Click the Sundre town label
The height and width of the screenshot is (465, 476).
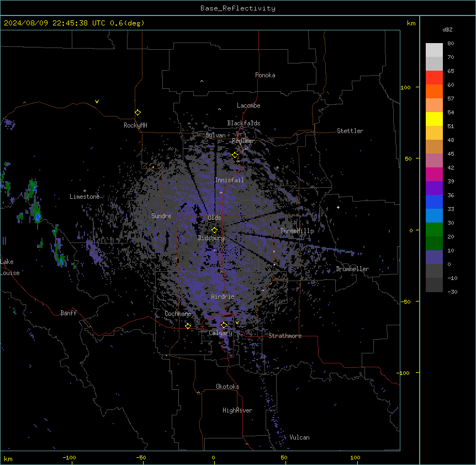[161, 216]
